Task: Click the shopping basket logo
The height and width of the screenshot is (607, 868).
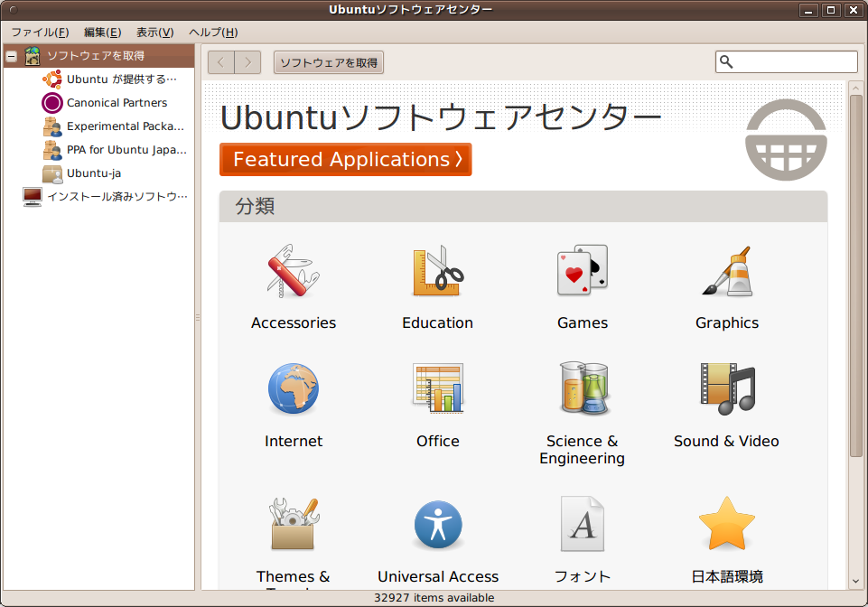Action: pyautogui.click(x=786, y=140)
